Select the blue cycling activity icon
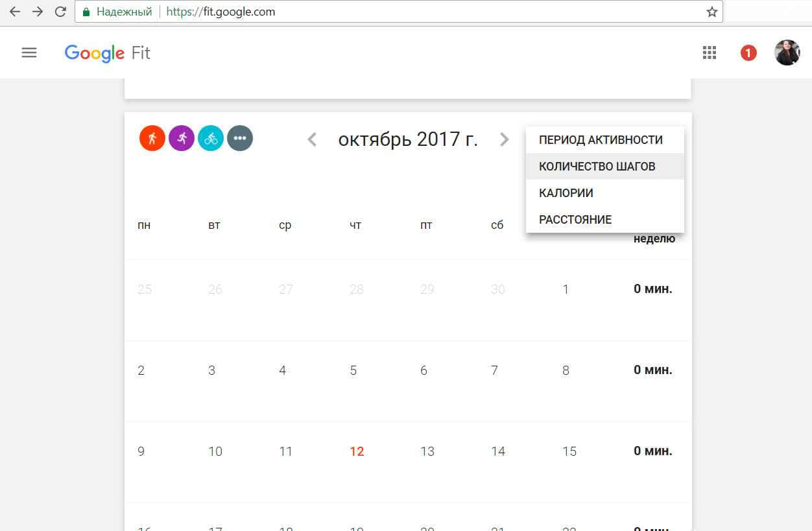The height and width of the screenshot is (531, 812). (x=211, y=138)
